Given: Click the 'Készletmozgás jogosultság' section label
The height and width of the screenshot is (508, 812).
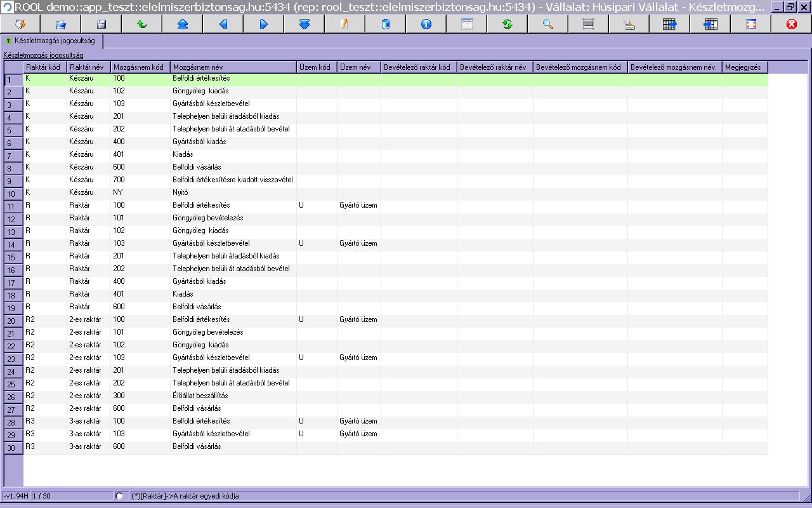Looking at the screenshot, I should [43, 55].
